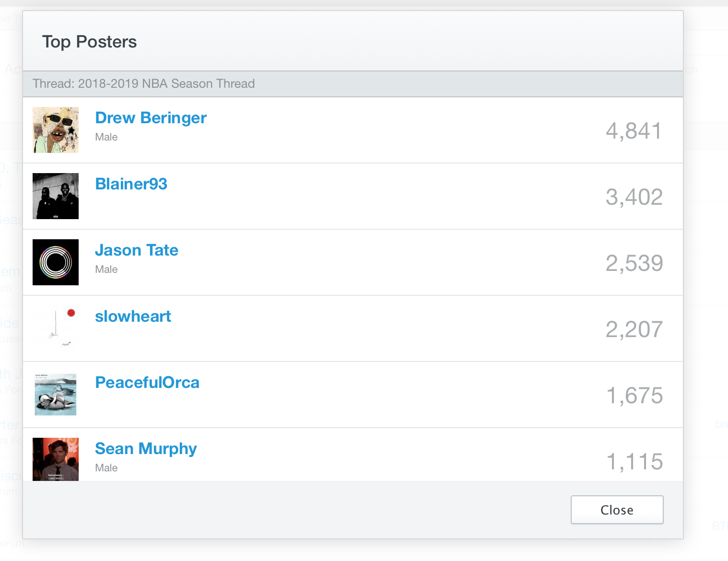Click the 2018-2019 NBA Season Thread header
Image resolution: width=728 pixels, height=561 pixels.
143,84
